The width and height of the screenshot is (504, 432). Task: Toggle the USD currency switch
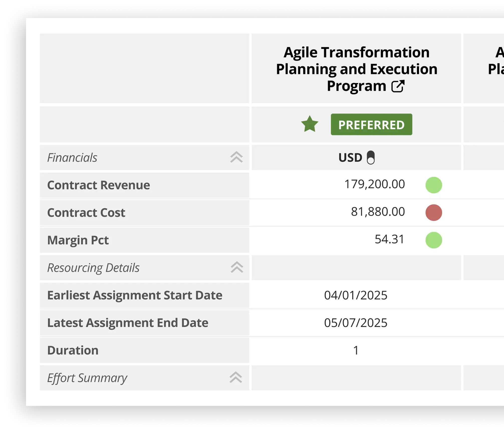tap(370, 158)
